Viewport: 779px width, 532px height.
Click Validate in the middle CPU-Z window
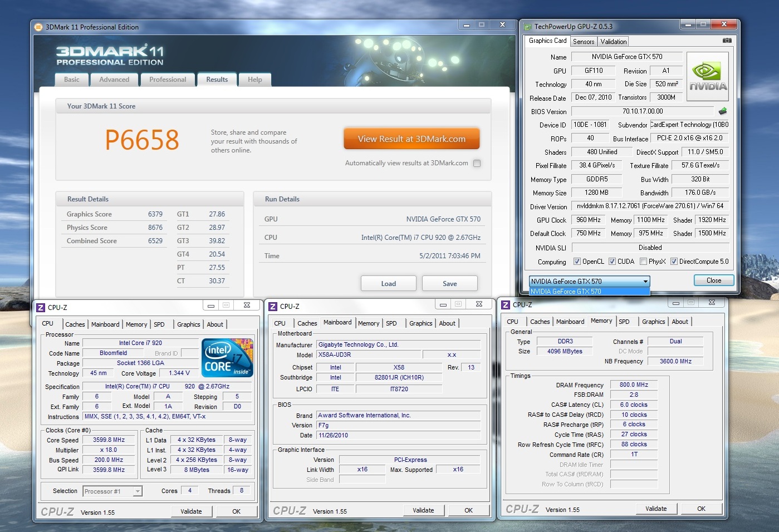tap(423, 510)
